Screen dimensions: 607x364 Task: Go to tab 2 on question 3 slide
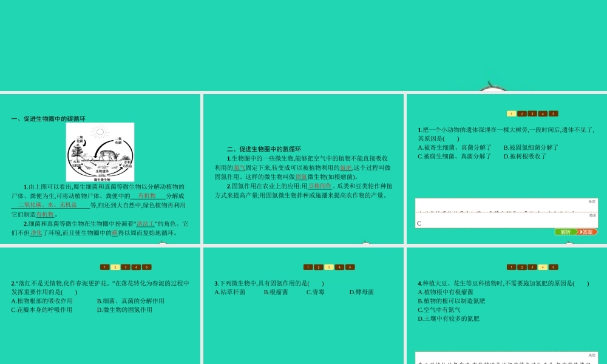click(318, 267)
